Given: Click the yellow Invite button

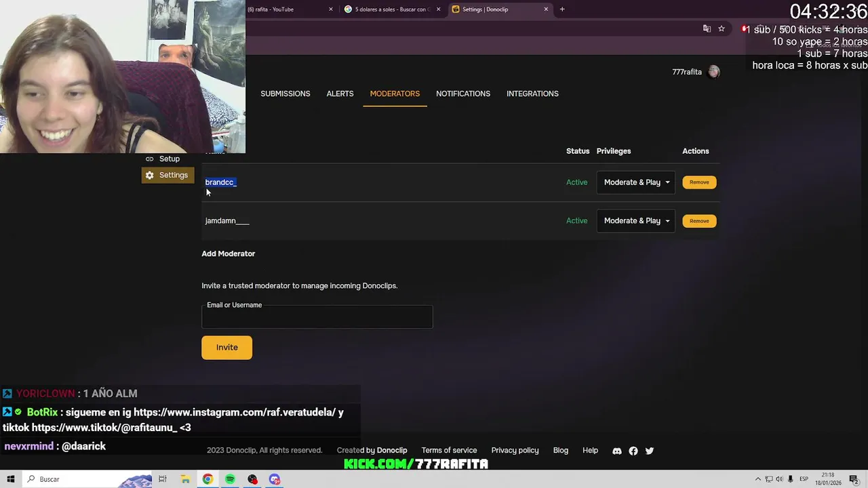Looking at the screenshot, I should click(226, 348).
